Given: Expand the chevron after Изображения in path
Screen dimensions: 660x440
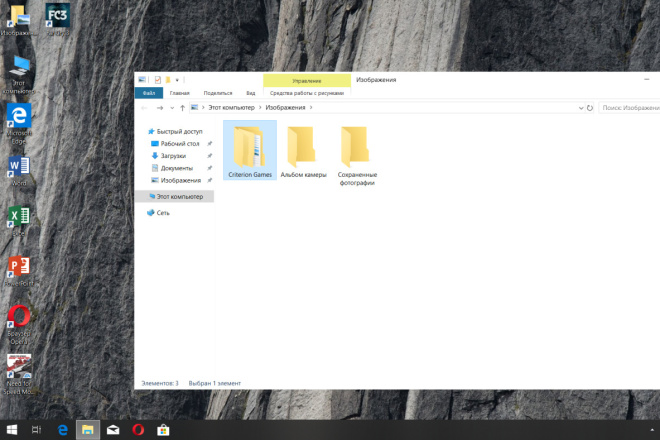Looking at the screenshot, I should (311, 108).
